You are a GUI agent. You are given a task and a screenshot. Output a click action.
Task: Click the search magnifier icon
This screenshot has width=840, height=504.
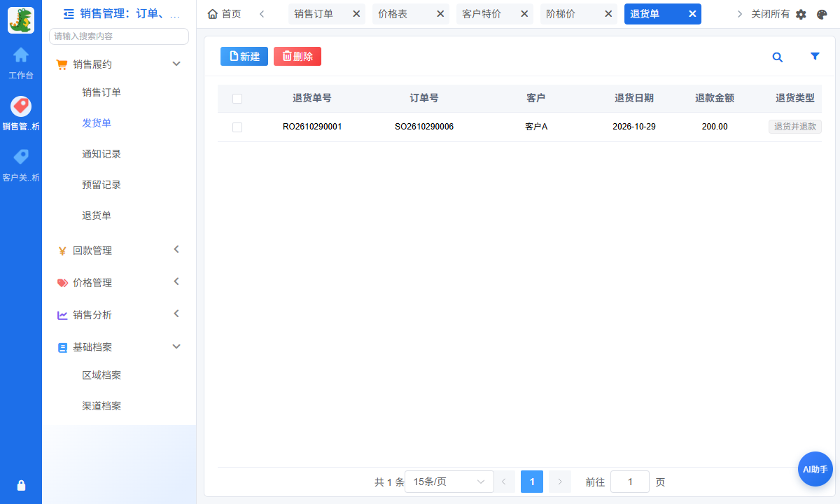click(x=777, y=57)
